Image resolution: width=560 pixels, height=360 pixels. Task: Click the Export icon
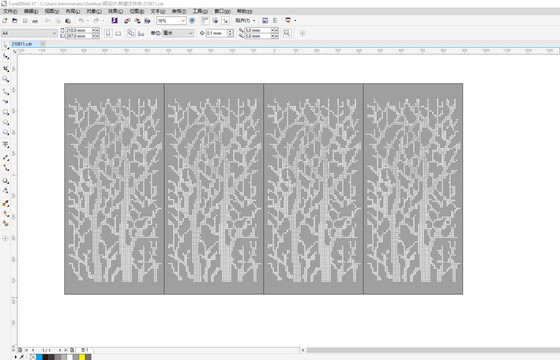point(137,21)
